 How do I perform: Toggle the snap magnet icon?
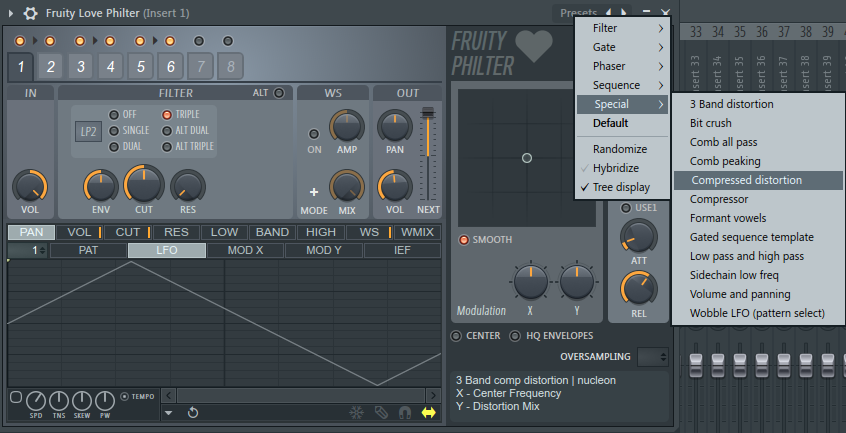pos(405,413)
